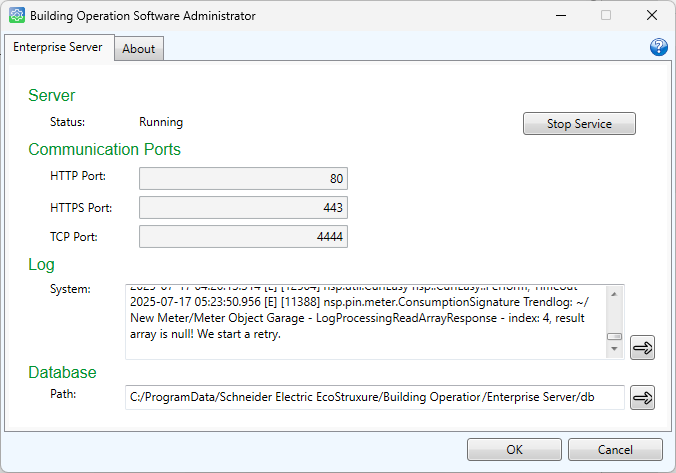Open system log folder with arrow button
676x473 pixels.
pyautogui.click(x=642, y=348)
